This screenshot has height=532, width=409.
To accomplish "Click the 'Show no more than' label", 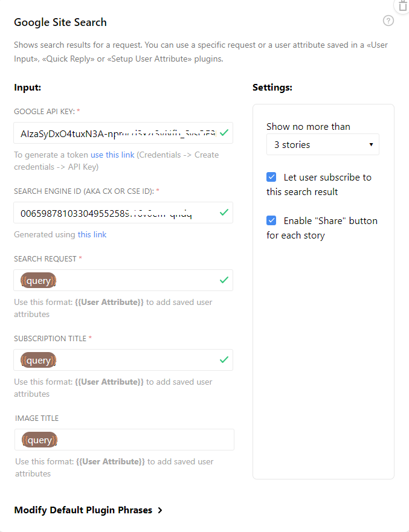I will pyautogui.click(x=308, y=127).
